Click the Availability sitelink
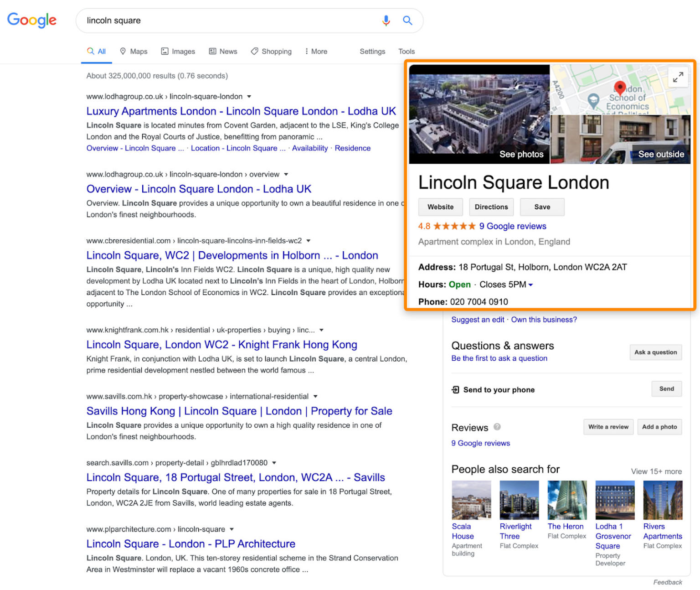The image size is (700, 590). point(310,148)
